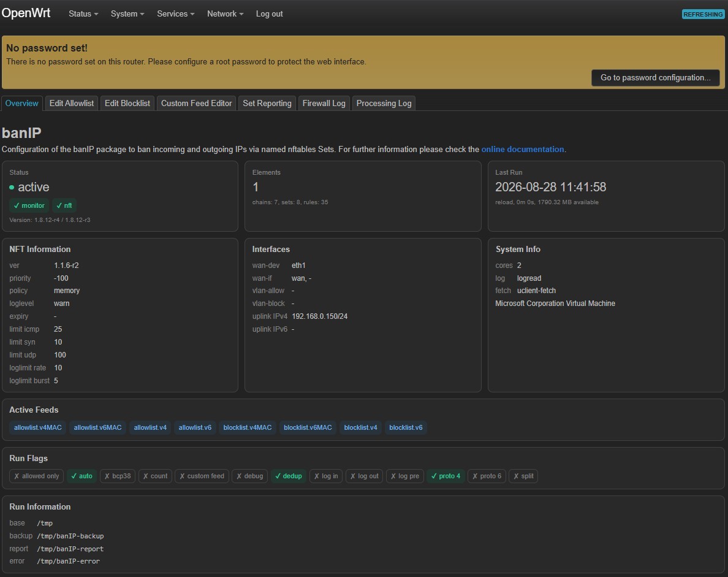Open the online documentation link
The height and width of the screenshot is (577, 728).
pyautogui.click(x=522, y=149)
